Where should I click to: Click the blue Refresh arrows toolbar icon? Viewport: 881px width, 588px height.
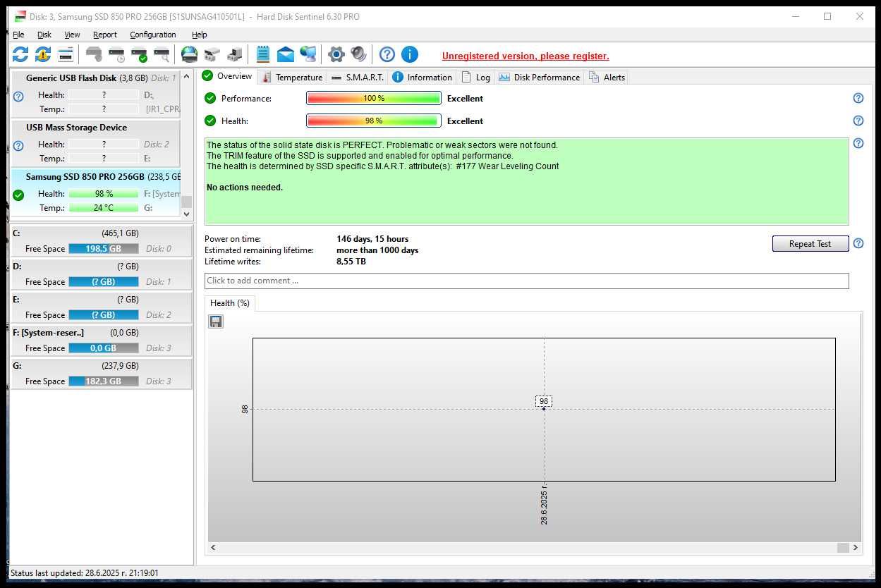pyautogui.click(x=20, y=54)
